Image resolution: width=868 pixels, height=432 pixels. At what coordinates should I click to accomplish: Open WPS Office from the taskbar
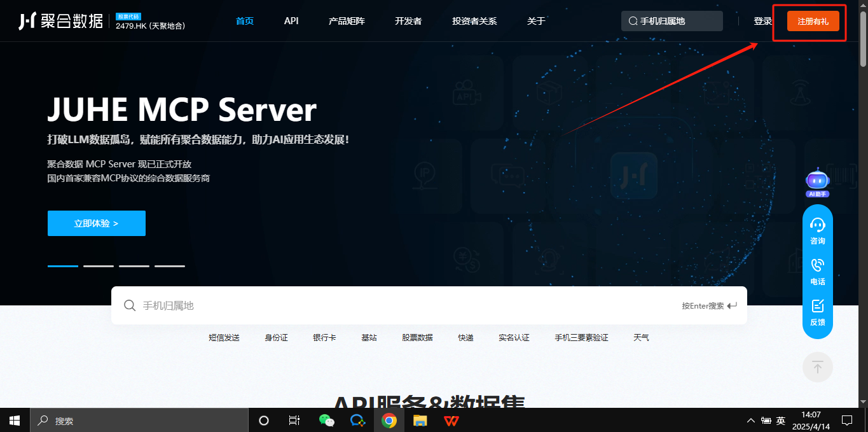(x=451, y=421)
